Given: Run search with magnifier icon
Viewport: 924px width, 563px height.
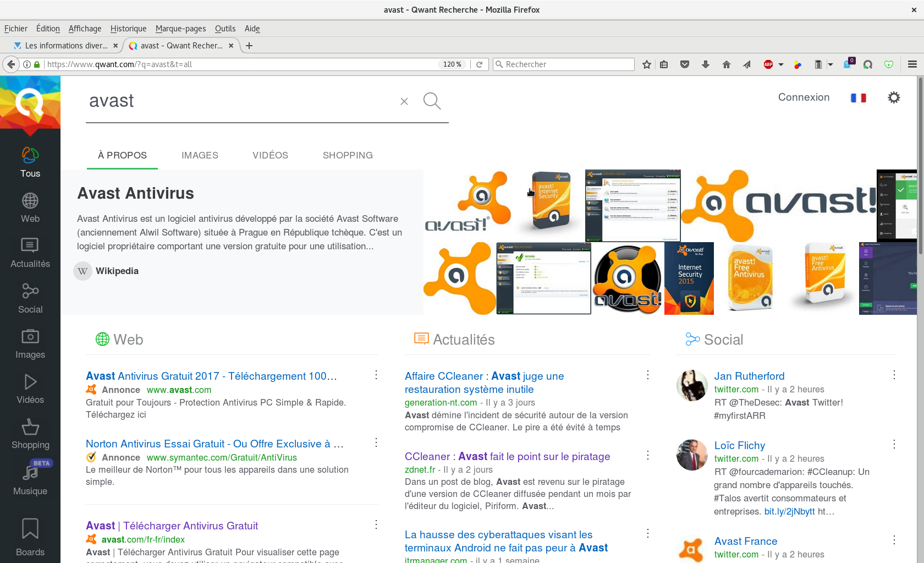Looking at the screenshot, I should click(x=432, y=101).
